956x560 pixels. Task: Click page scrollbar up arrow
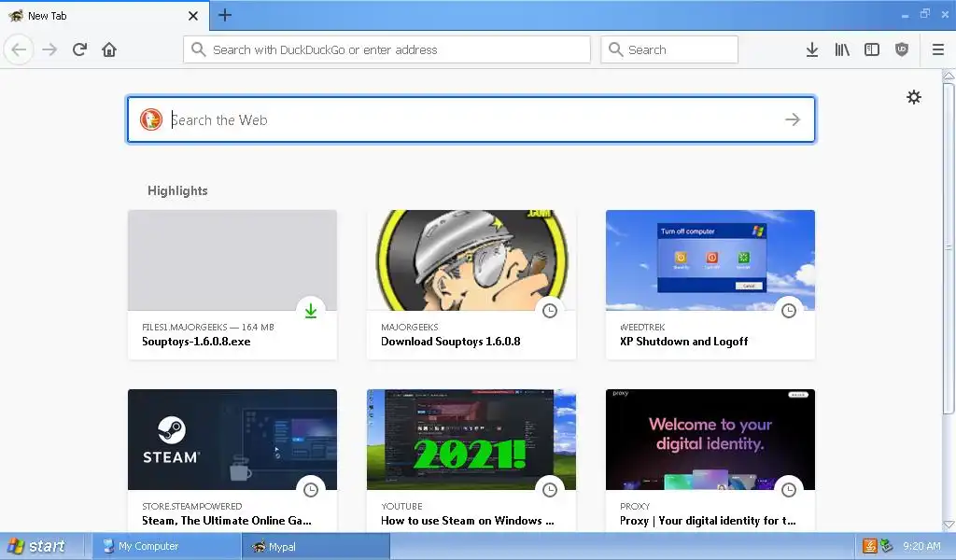pyautogui.click(x=949, y=76)
